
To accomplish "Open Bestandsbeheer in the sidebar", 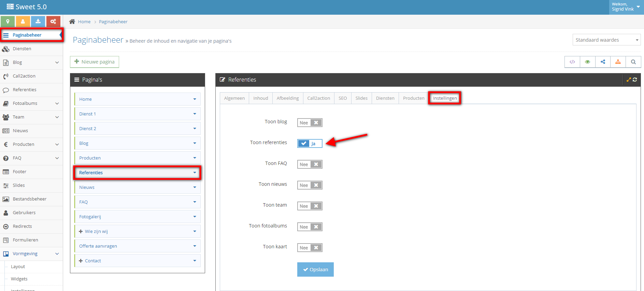I will pyautogui.click(x=31, y=199).
